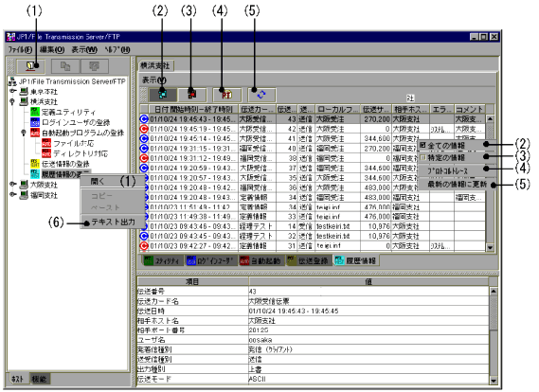
Task: Select the ディレクトリ対応 tree icon
Action: [x=46, y=153]
